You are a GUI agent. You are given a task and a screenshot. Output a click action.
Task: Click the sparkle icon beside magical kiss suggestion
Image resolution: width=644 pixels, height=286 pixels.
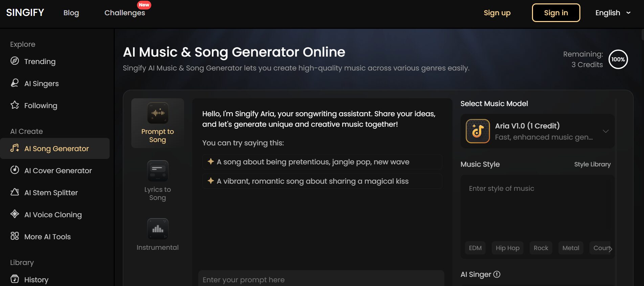(x=211, y=181)
